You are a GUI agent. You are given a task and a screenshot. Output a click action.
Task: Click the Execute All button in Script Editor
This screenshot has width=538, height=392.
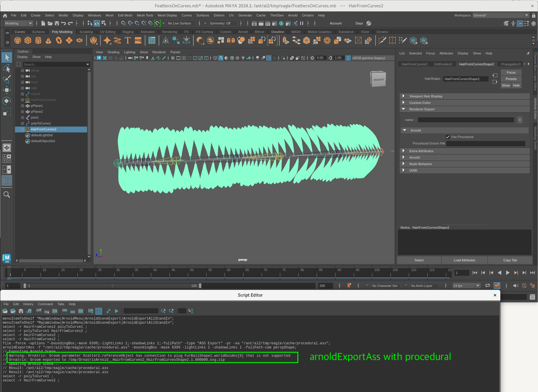pyautogui.click(x=109, y=311)
